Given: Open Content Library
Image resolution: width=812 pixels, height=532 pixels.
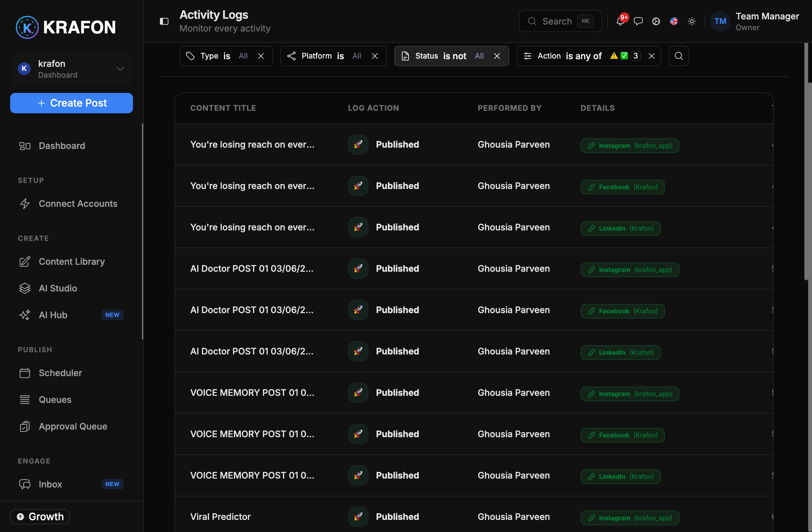Looking at the screenshot, I should point(72,262).
